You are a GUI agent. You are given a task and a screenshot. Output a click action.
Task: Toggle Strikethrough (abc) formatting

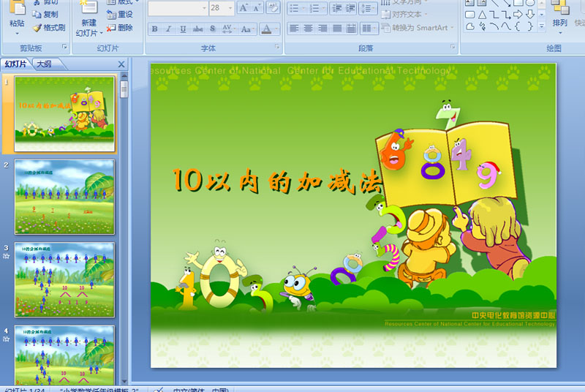click(197, 29)
